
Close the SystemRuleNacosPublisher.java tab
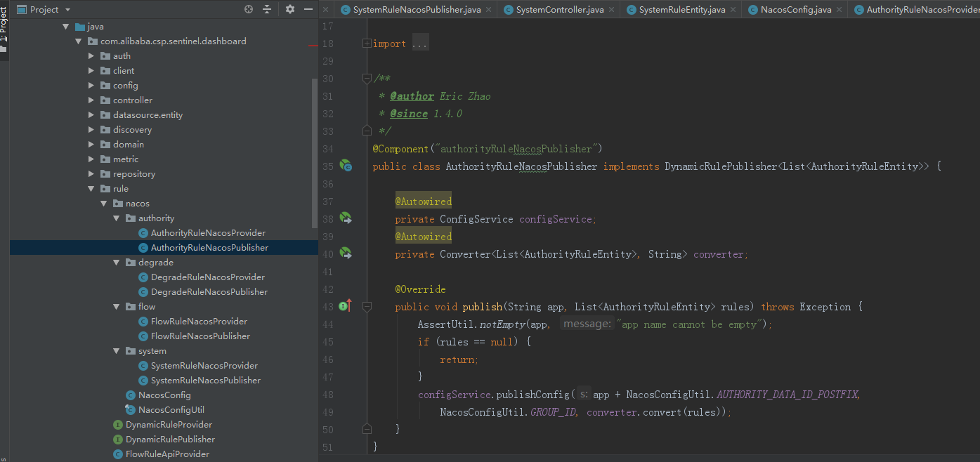click(488, 10)
